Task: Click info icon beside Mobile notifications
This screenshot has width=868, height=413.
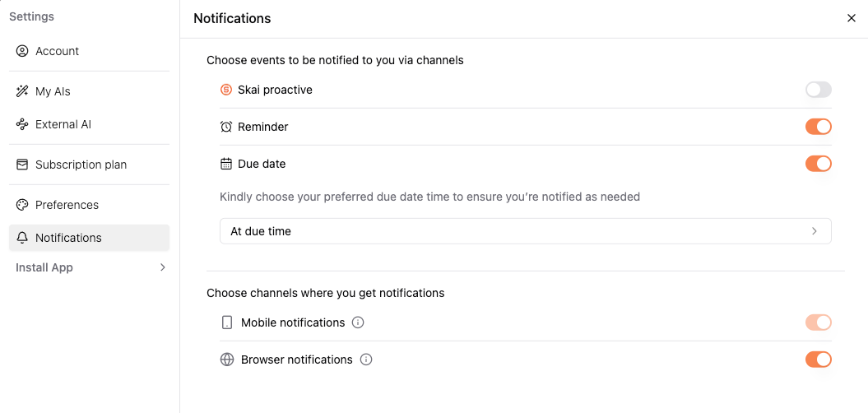Action: click(x=358, y=323)
